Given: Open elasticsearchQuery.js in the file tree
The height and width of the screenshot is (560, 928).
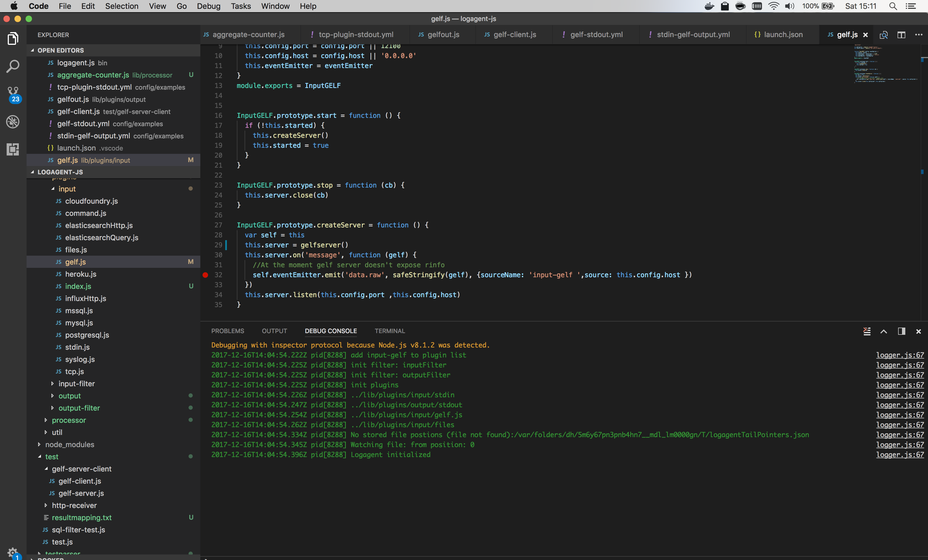Looking at the screenshot, I should (113, 238).
